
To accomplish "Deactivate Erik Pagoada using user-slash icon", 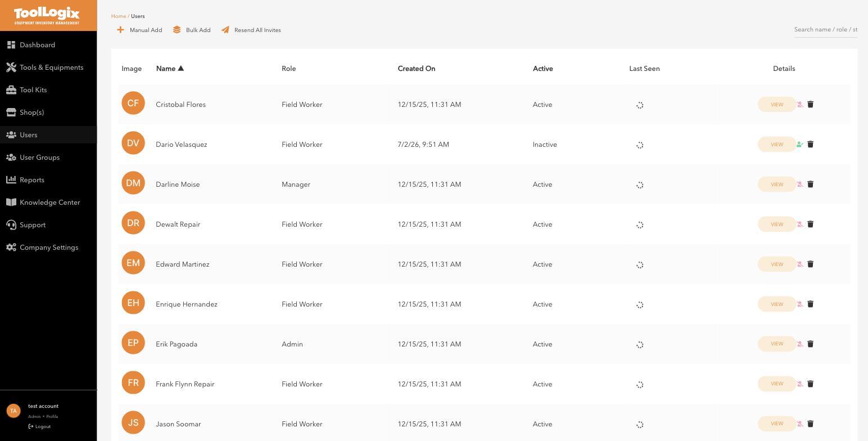I will click(799, 344).
